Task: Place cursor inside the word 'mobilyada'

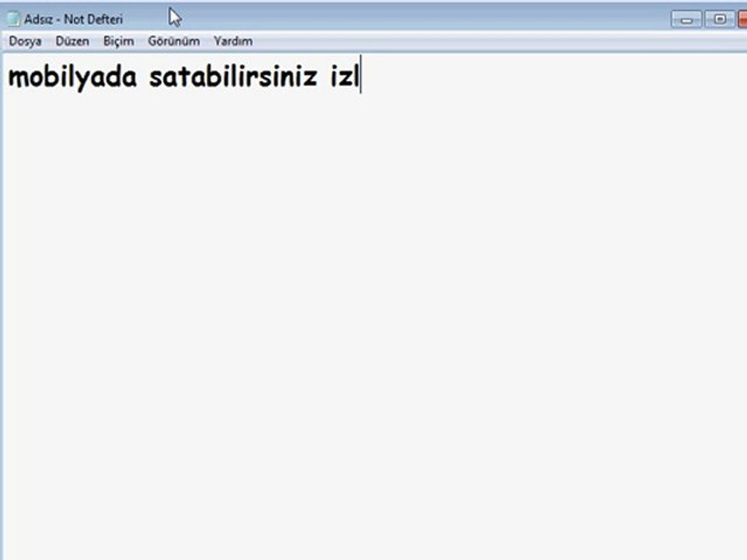Action: [72, 77]
